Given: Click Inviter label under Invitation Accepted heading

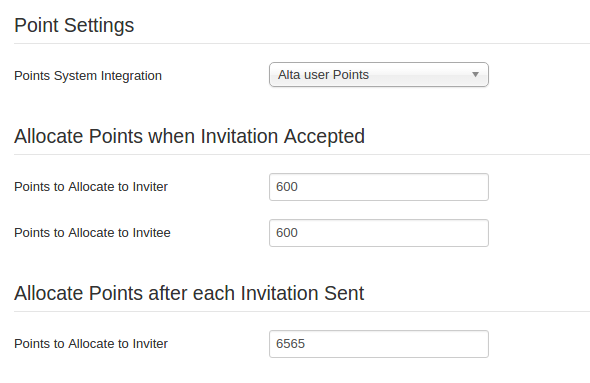Looking at the screenshot, I should (x=91, y=187).
